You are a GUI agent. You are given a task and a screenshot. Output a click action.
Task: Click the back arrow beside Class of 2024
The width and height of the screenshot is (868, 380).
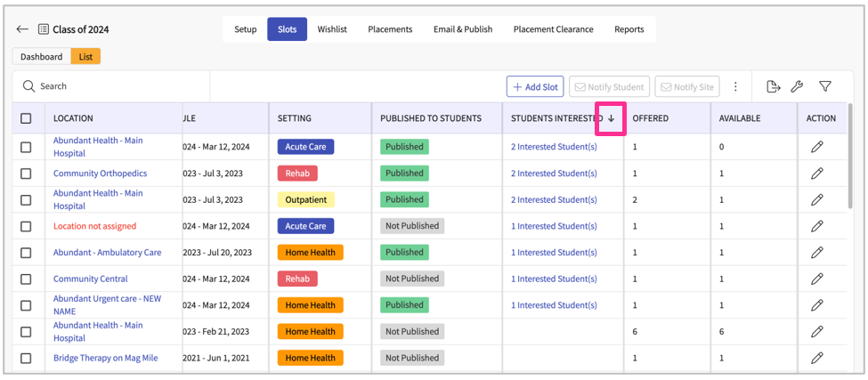click(x=22, y=29)
